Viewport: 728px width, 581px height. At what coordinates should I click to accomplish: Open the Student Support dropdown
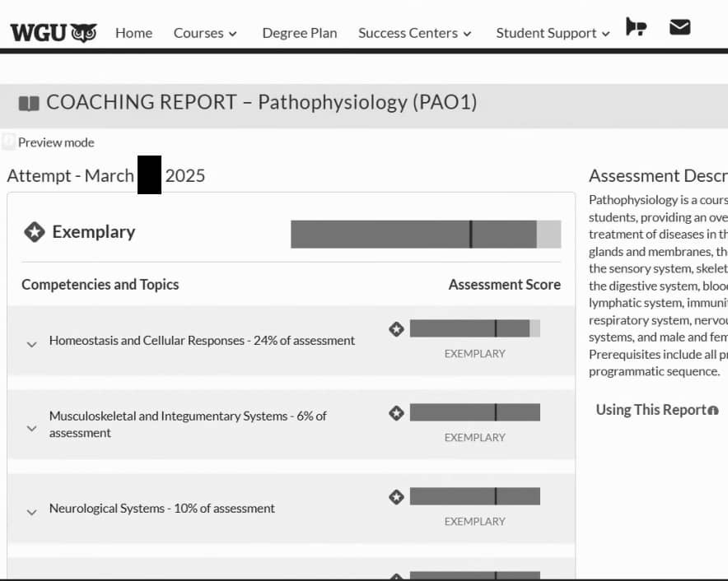pyautogui.click(x=553, y=33)
